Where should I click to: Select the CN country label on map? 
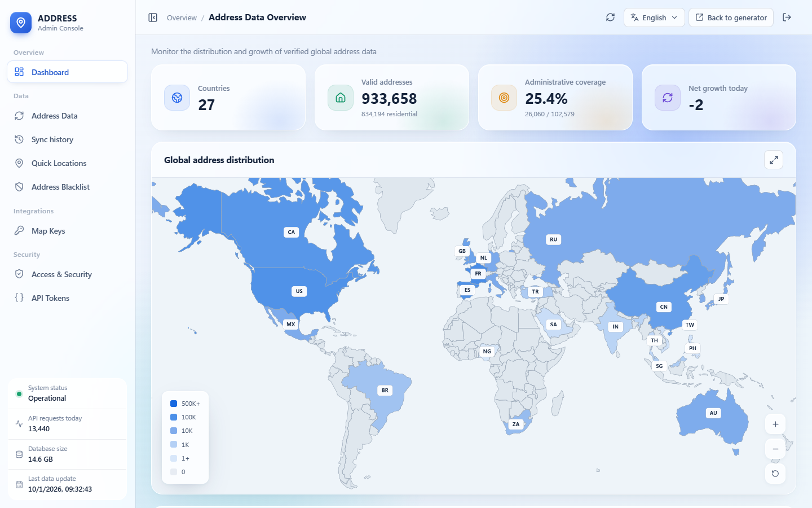(x=664, y=307)
